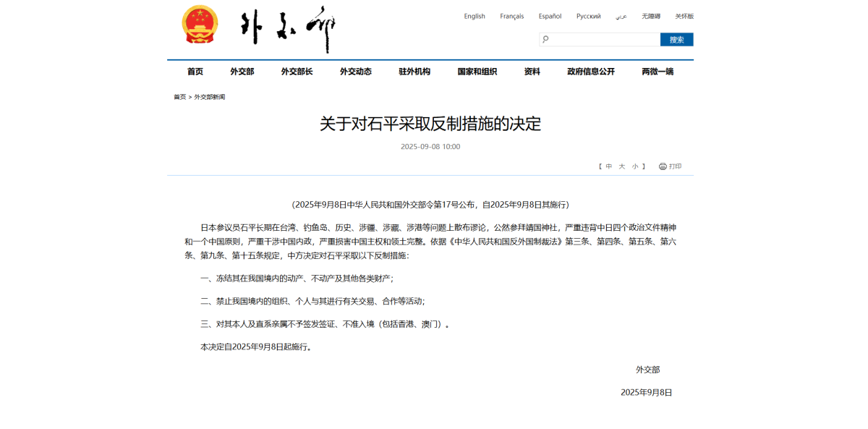Viewport: 868px width, 429px height.
Task: Click the article title 关于对石平采取反制措施的决定
Action: 430,124
